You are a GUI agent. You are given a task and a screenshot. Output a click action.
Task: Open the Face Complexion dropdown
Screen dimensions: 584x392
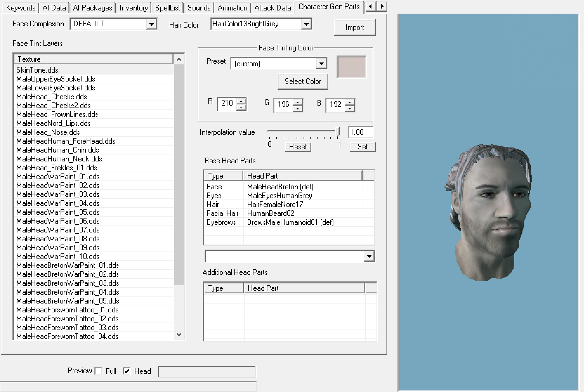click(x=152, y=24)
